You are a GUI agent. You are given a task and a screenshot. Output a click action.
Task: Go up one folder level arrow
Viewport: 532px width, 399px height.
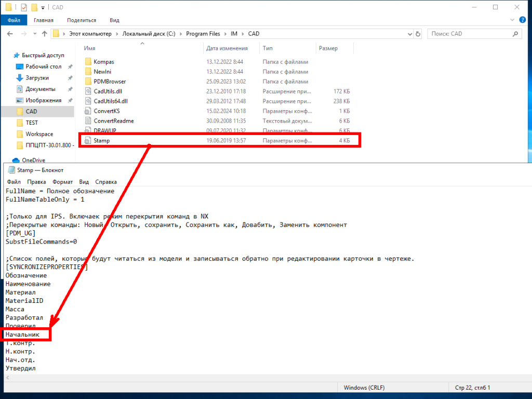[x=44, y=34]
